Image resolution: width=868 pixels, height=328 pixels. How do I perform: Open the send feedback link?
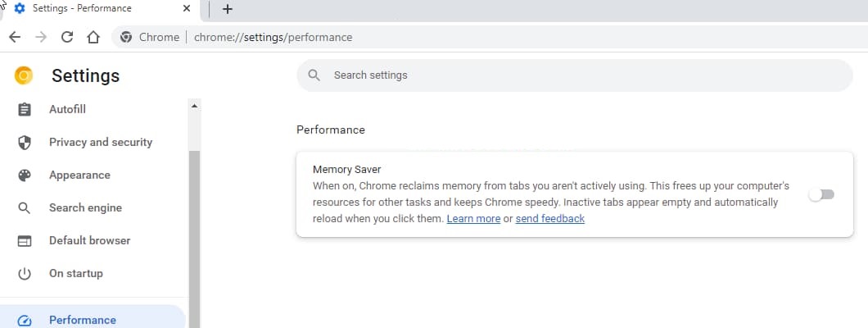click(x=549, y=218)
